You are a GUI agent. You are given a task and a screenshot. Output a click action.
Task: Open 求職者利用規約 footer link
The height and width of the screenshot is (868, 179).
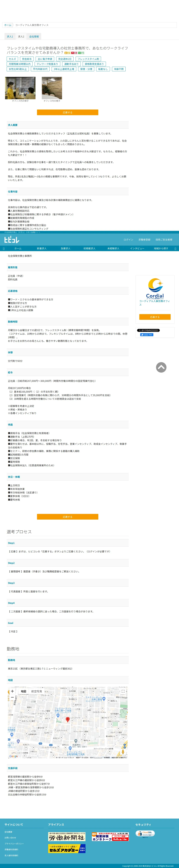(x=11, y=849)
